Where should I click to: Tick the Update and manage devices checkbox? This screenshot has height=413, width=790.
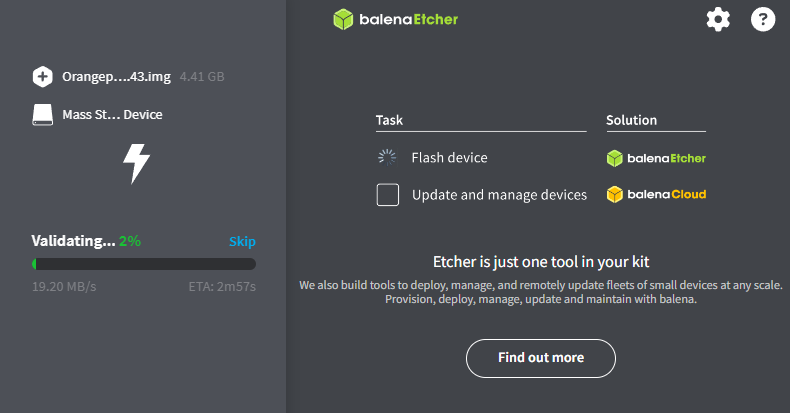click(388, 194)
